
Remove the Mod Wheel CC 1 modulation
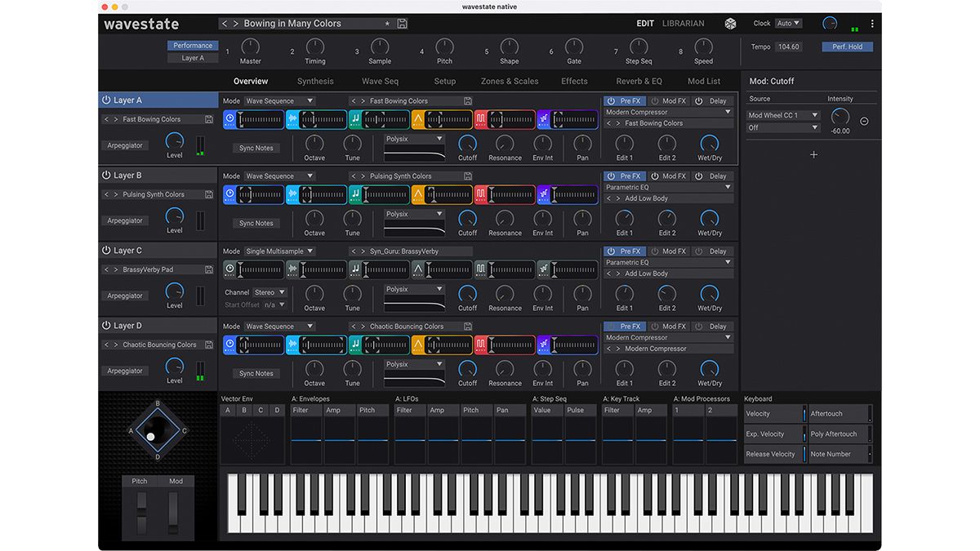coord(864,121)
